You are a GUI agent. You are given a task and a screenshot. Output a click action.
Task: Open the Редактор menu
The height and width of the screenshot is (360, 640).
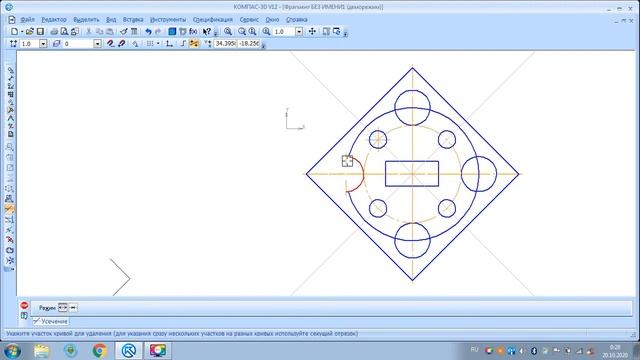pyautogui.click(x=53, y=20)
